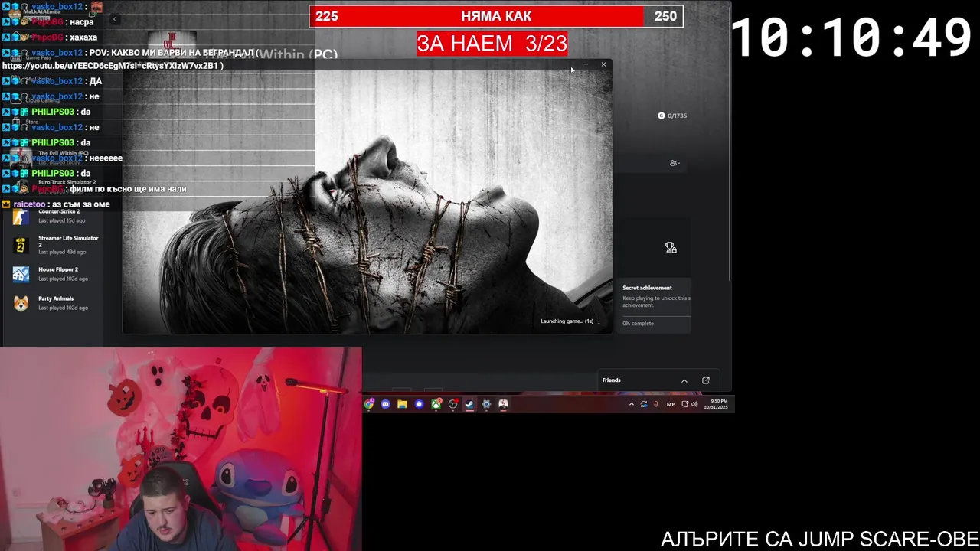The height and width of the screenshot is (551, 980).
Task: Pop out the Friends panel
Action: (x=706, y=380)
